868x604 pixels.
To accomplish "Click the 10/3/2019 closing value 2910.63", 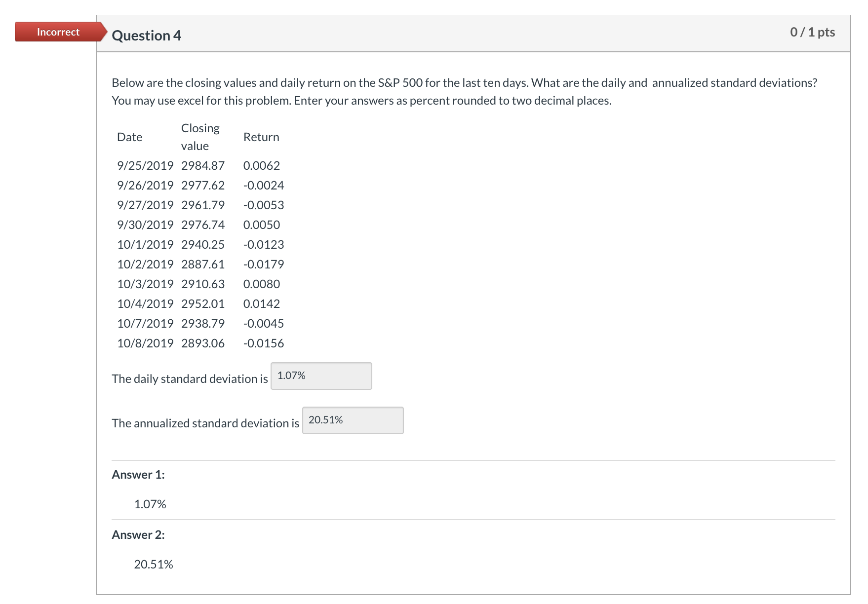I will point(202,284).
